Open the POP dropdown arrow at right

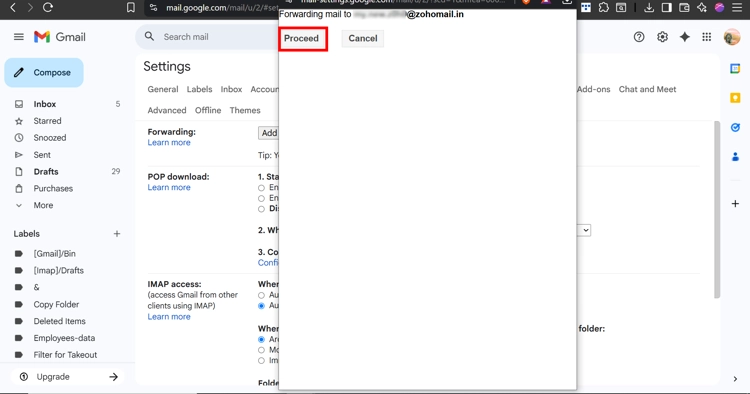pyautogui.click(x=585, y=230)
